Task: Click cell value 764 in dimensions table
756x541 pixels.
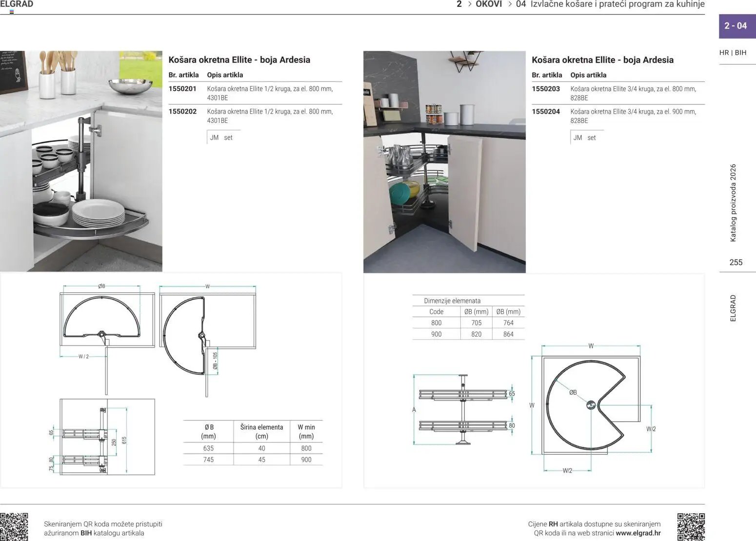Action: coord(508,323)
